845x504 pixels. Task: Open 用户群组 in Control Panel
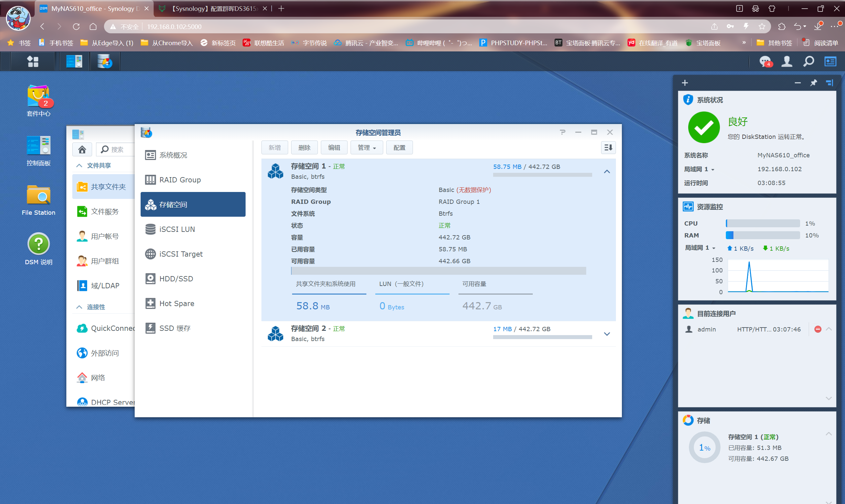104,261
